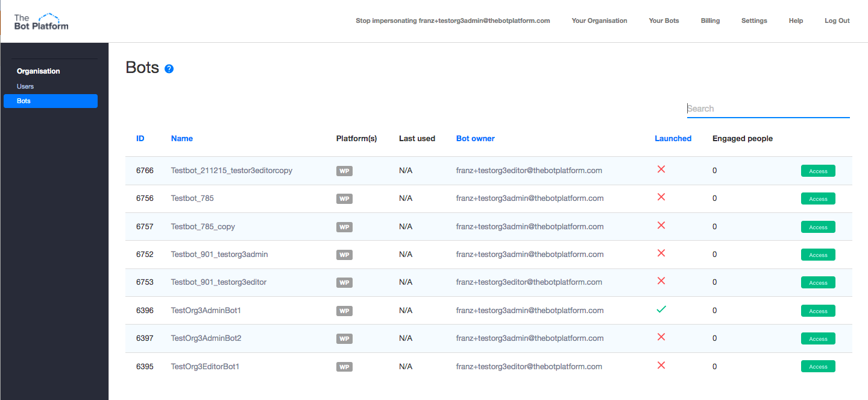Open Your Organisation menu item
Screen dimensions: 868x400
pos(599,21)
